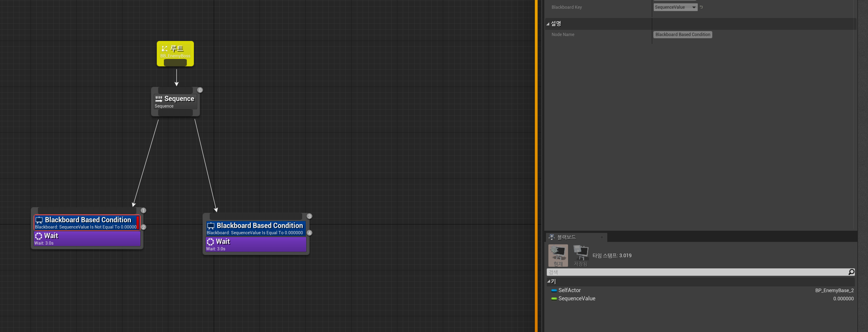Viewport: 868px width, 332px height.
Task: Click the magnifier icon in blackboard search
Action: 851,272
